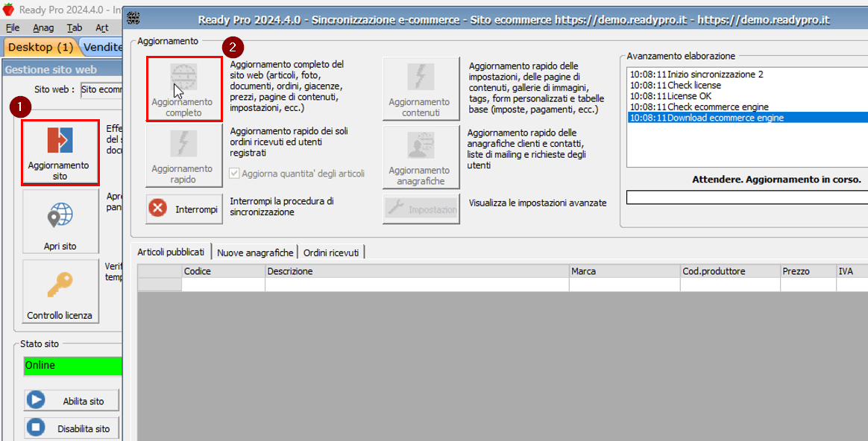The image size is (868, 441).
Task: Select log row 'Check license'
Action: pyautogui.click(x=748, y=85)
